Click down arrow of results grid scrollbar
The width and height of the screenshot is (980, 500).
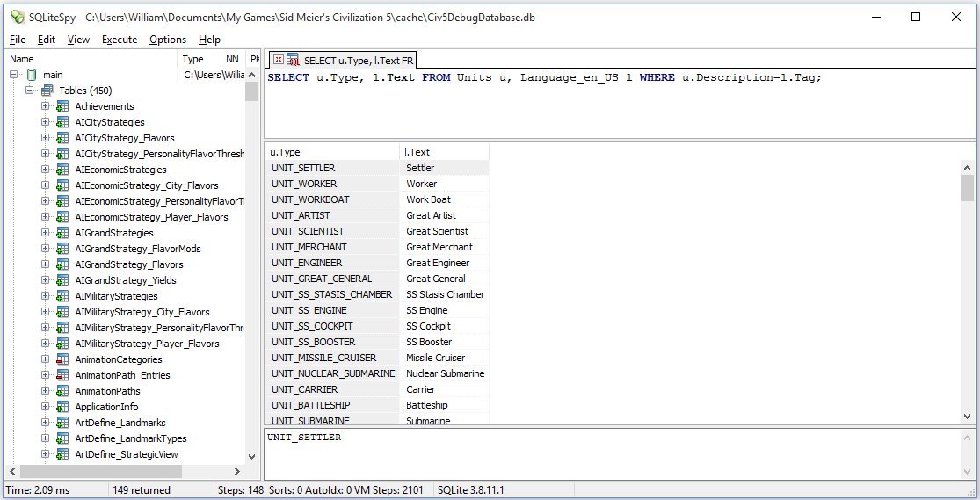pos(968,417)
